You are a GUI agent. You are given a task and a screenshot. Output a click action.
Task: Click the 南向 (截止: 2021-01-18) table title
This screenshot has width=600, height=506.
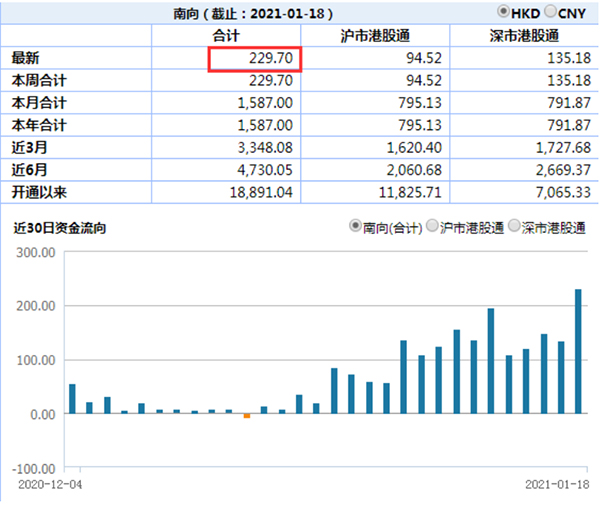pyautogui.click(x=253, y=14)
